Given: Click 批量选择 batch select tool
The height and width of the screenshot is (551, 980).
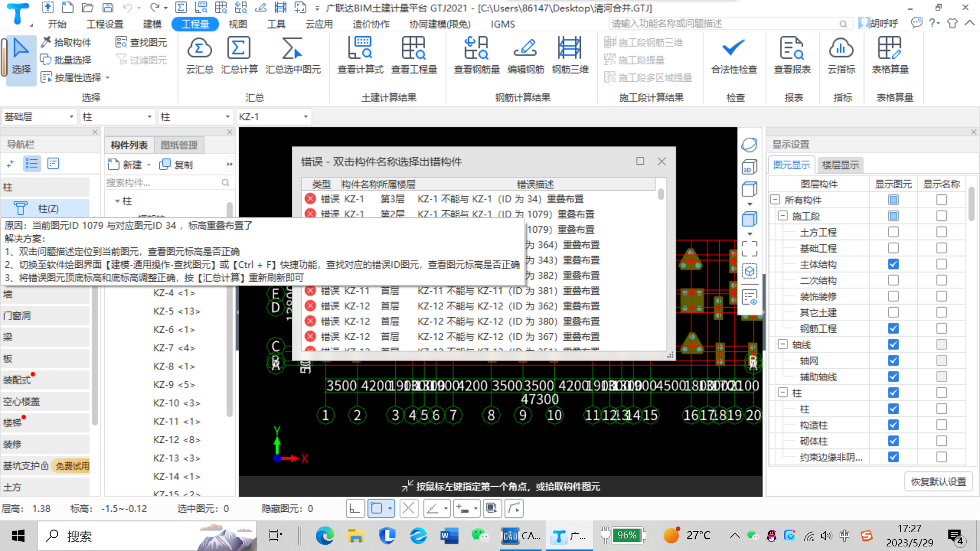Looking at the screenshot, I should pos(66,60).
